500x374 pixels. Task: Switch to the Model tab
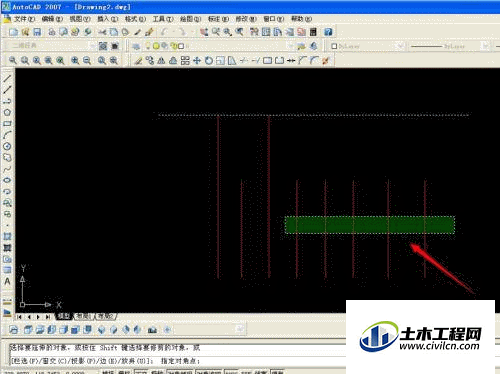point(64,316)
